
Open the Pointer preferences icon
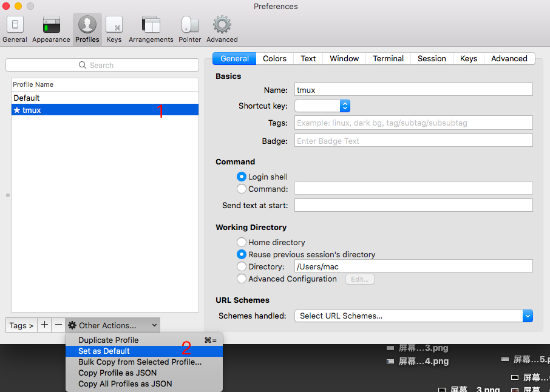pyautogui.click(x=189, y=29)
